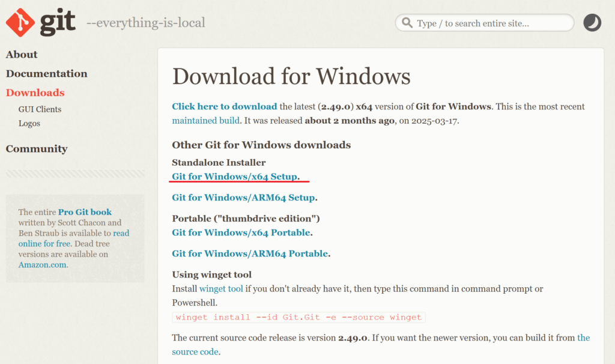Click the Git diamond logo icon
This screenshot has height=364, width=615.
pyautogui.click(x=20, y=23)
